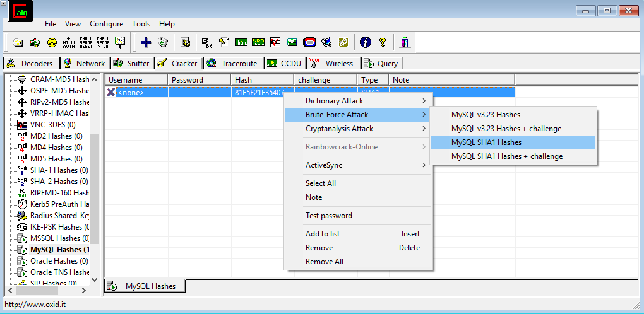Choose Select All in context menu

pos(359,183)
